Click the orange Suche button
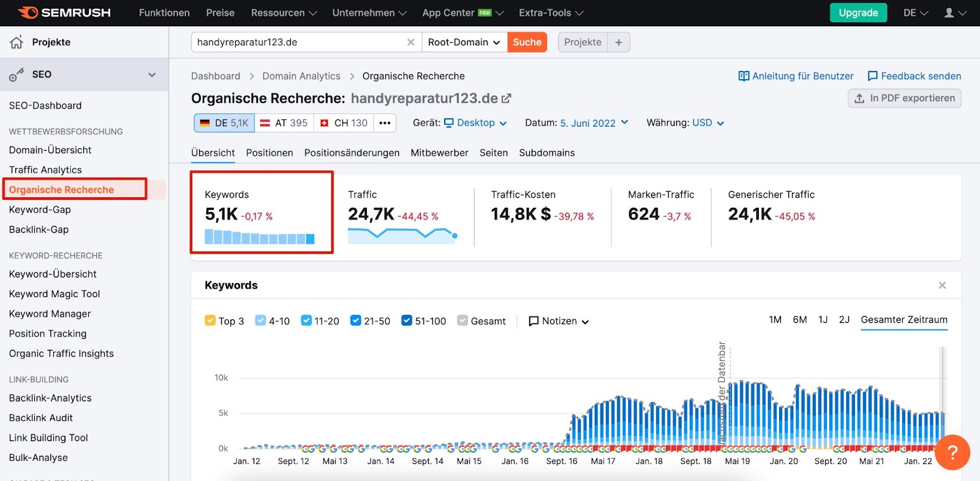Viewport: 980px width, 481px height. point(527,42)
